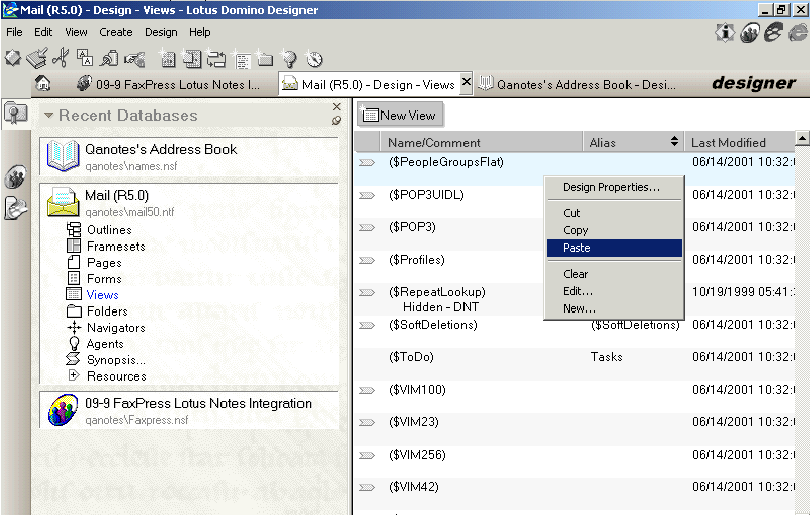Click the overlapping-pages create-subform icon

192,58
